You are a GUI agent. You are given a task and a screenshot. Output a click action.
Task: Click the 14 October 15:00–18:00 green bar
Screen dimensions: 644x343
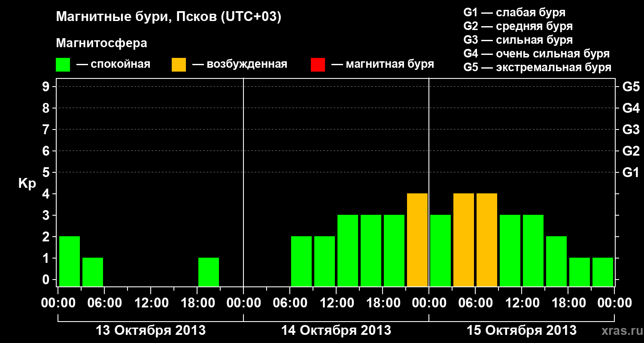click(x=371, y=250)
